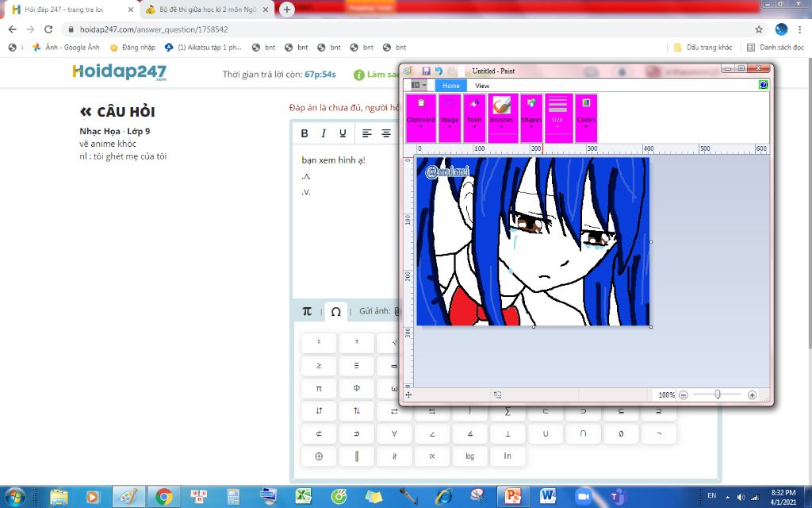Open the Size dropdown in Paint
Image resolution: width=812 pixels, height=508 pixels.
(557, 118)
